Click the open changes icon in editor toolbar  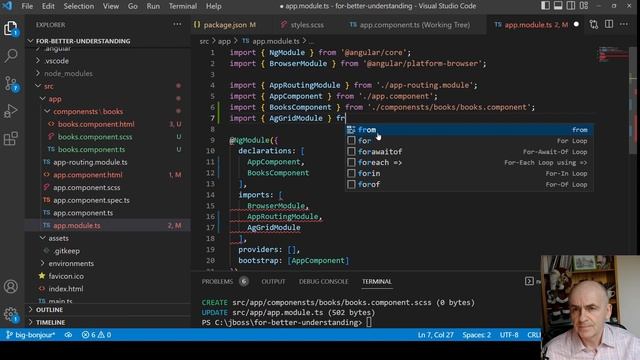(594, 24)
